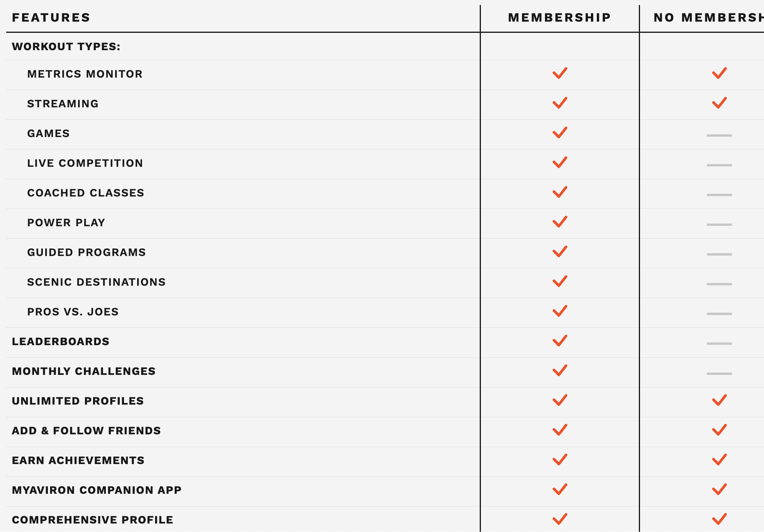Select the Membership column header
The height and width of the screenshot is (532, 764).
click(x=559, y=18)
